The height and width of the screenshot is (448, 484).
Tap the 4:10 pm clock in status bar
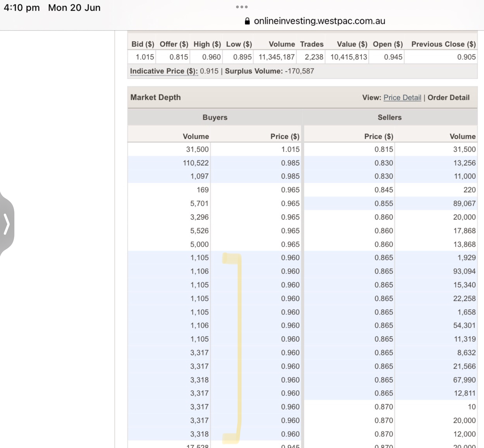[x=22, y=8]
